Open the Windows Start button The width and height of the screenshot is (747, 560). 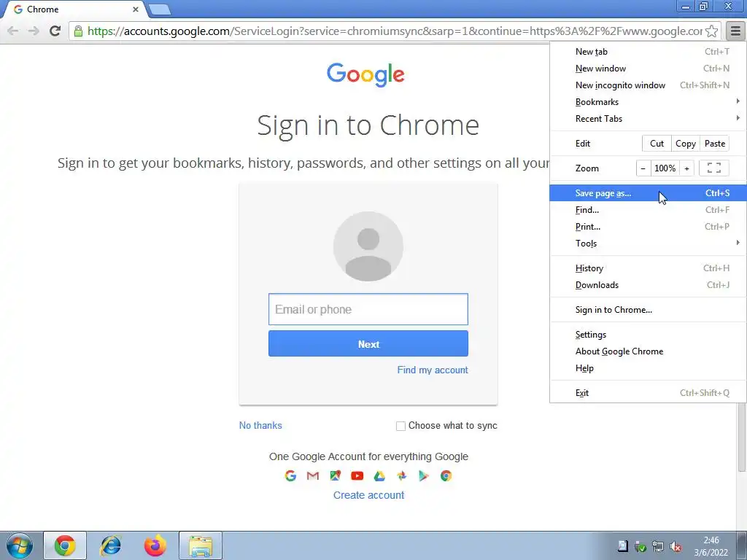click(x=20, y=545)
